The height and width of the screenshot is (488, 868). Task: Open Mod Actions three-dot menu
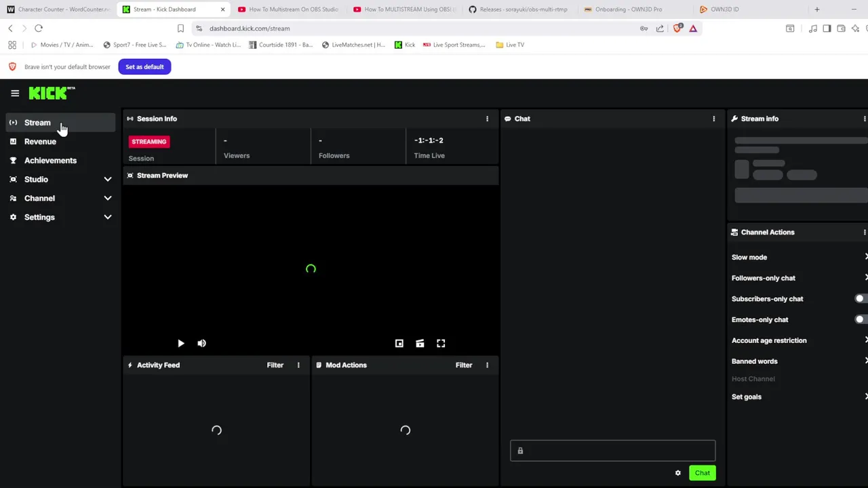[487, 365]
